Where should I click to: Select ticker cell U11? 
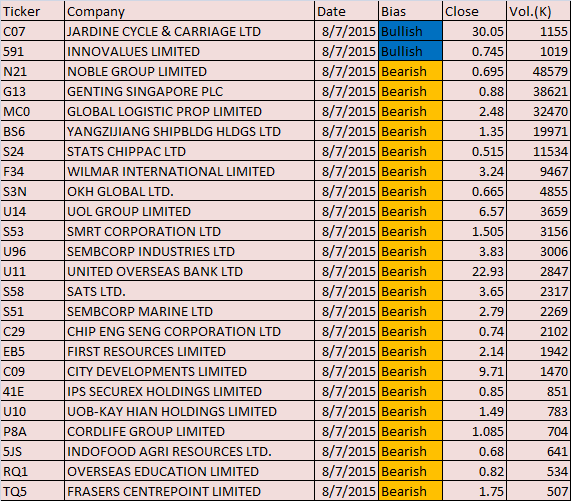point(32,271)
